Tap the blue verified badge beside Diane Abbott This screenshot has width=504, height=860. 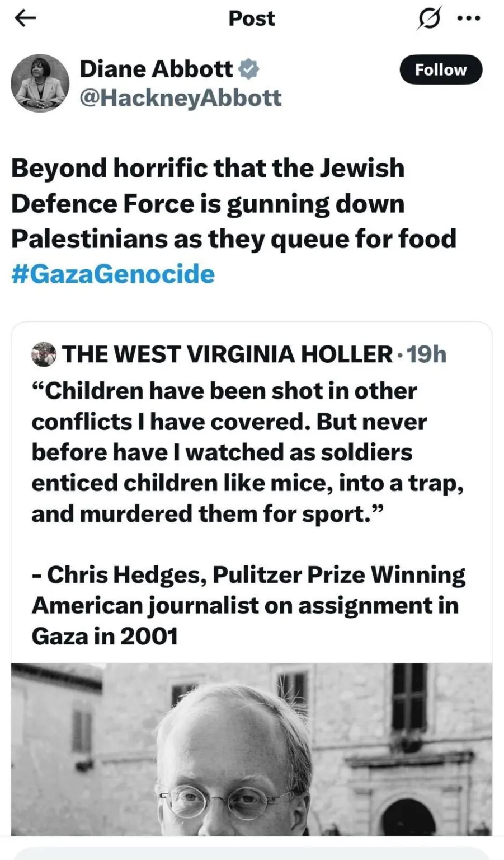(x=249, y=69)
